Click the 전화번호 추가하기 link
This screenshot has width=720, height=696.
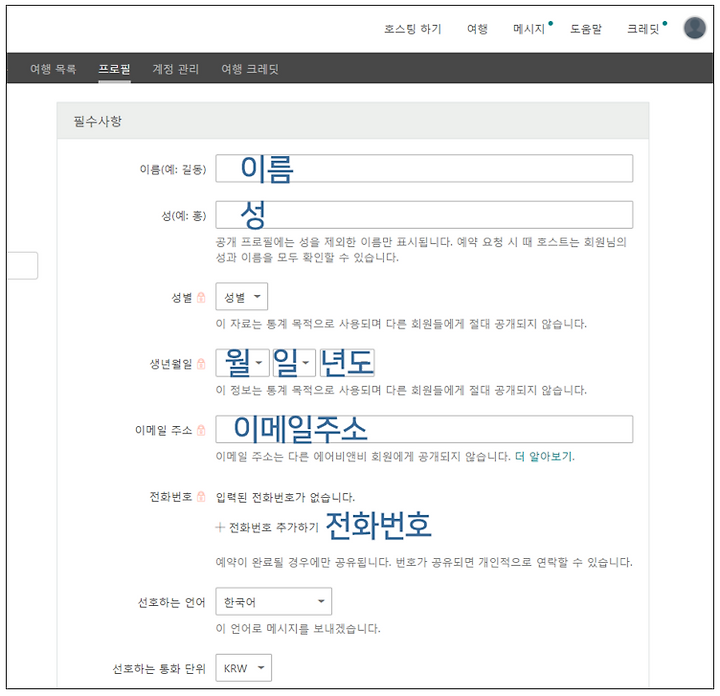274,528
